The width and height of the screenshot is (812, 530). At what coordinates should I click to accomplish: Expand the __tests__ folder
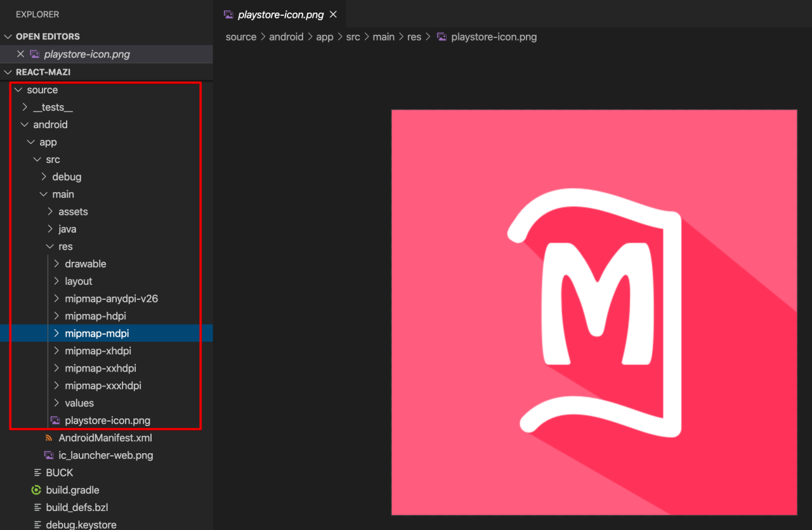tap(25, 107)
